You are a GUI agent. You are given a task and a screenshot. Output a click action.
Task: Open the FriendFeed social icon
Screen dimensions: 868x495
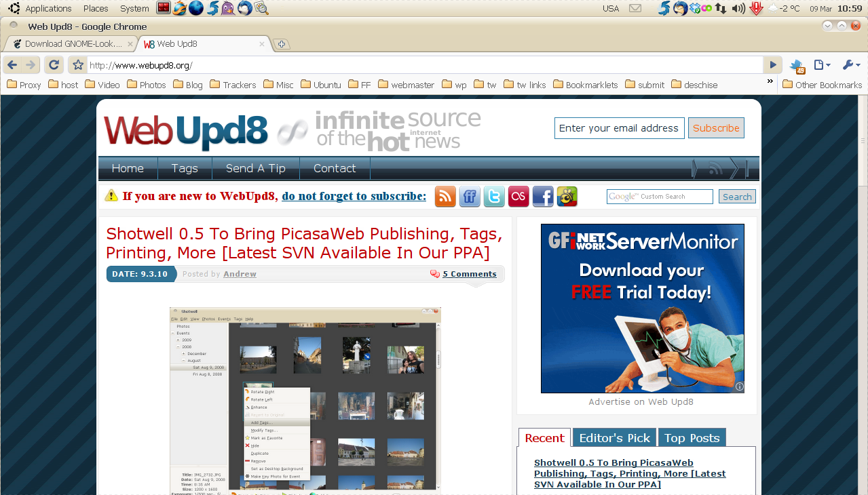tap(470, 196)
